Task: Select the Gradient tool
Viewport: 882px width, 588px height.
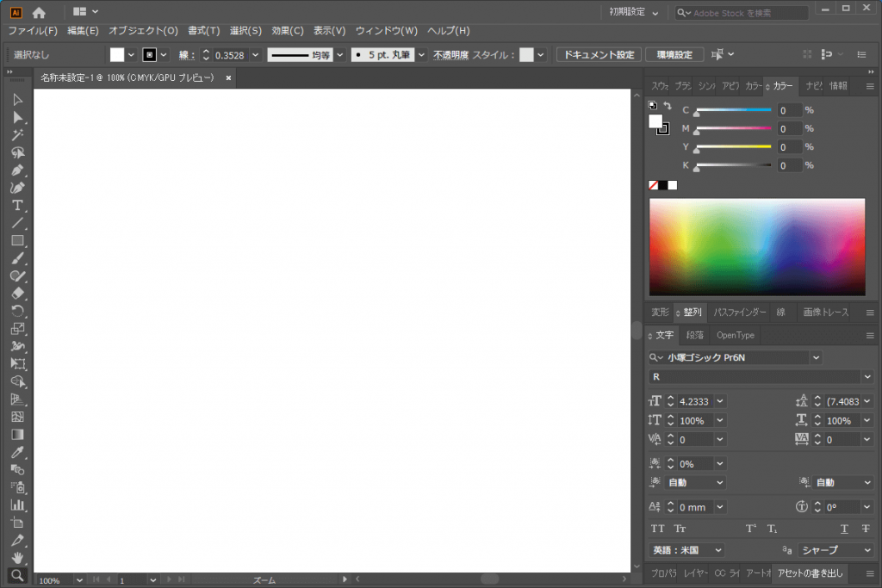Action: pyautogui.click(x=17, y=434)
